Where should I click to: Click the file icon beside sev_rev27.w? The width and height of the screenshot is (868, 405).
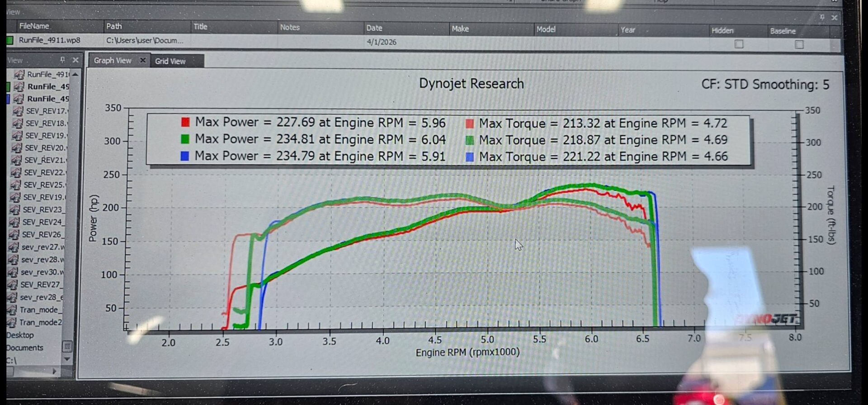[x=14, y=247]
